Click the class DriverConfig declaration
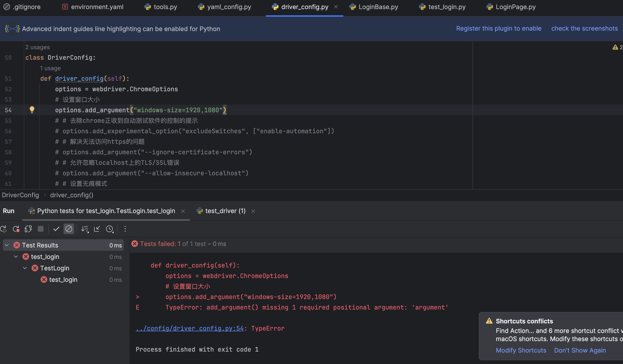 (x=61, y=58)
